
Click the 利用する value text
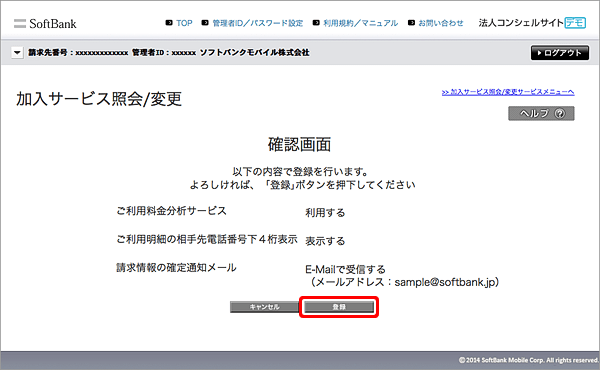click(325, 213)
